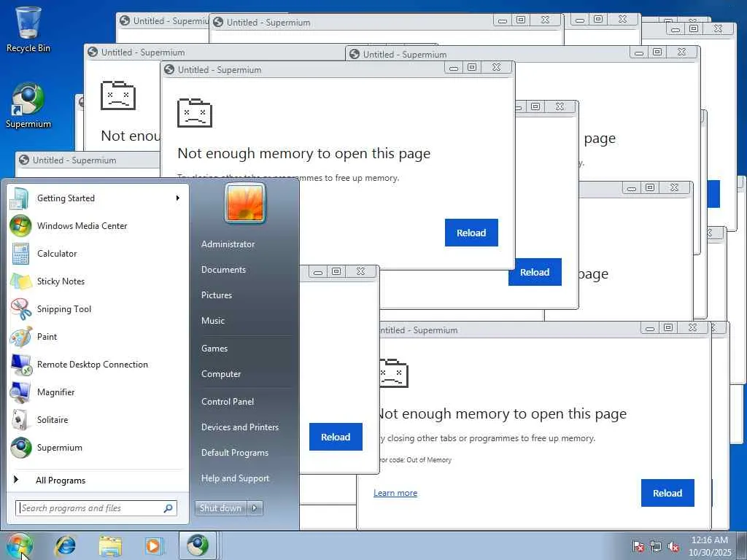Click Supermium taskbar button
The width and height of the screenshot is (747, 560).
pyautogui.click(x=198, y=545)
